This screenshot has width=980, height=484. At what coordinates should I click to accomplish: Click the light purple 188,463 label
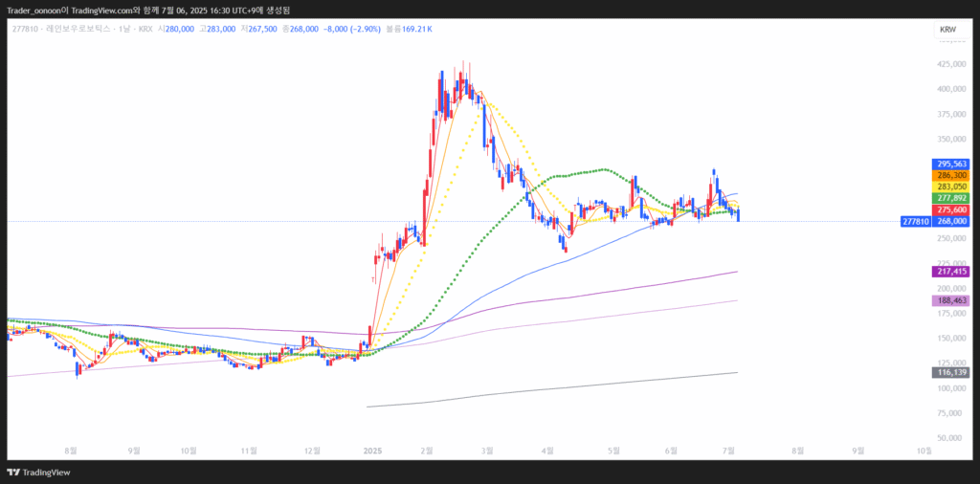pyautogui.click(x=952, y=300)
